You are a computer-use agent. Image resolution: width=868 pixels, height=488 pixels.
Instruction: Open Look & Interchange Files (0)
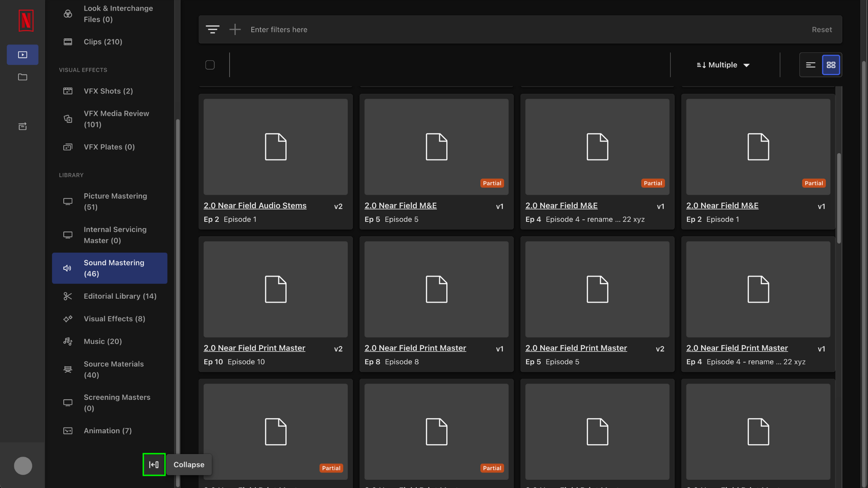pos(109,14)
